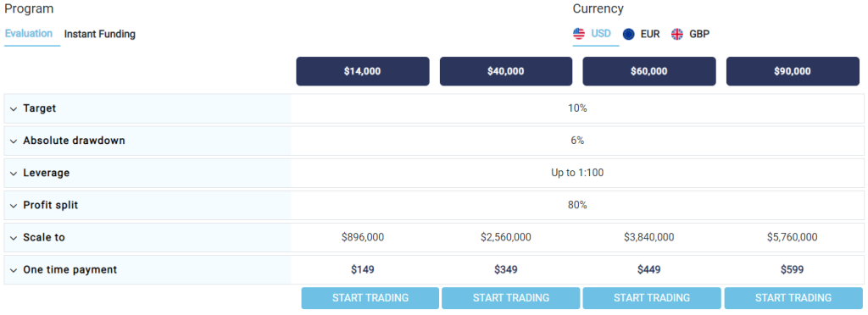Open the Profit split row chevron
The height and width of the screenshot is (315, 868).
tap(14, 206)
